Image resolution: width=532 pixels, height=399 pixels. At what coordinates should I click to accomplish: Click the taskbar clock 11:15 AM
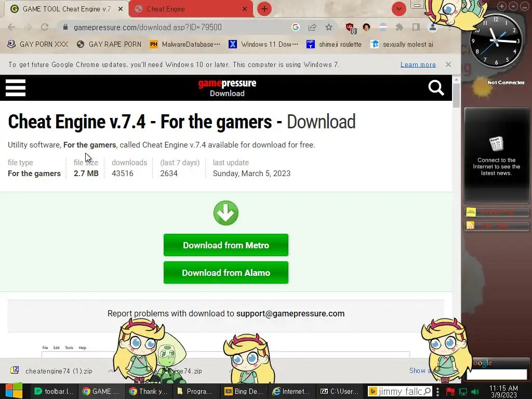504,391
